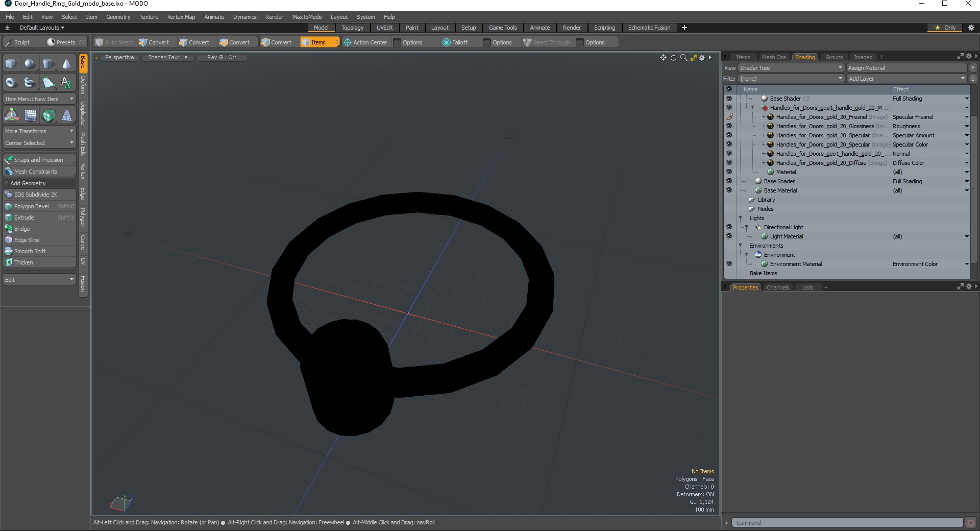Switch to the Items panel tab
Image resolution: width=980 pixels, height=531 pixels.
point(743,57)
